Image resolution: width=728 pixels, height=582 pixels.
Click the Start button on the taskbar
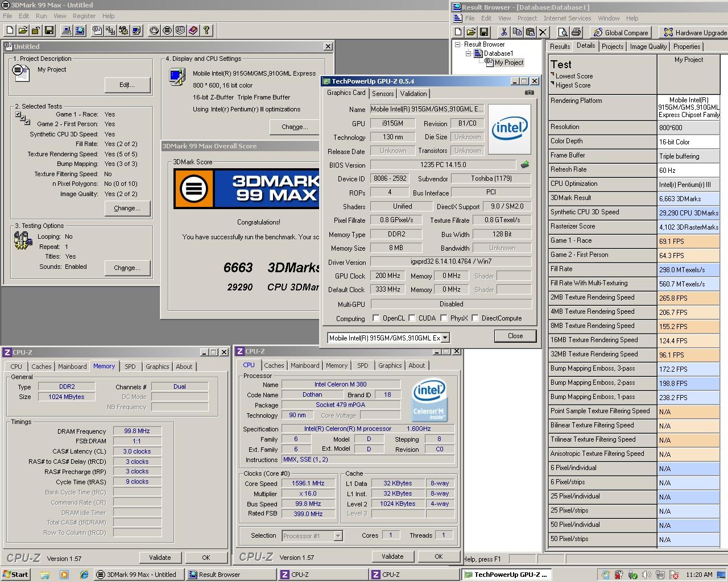[x=15, y=575]
